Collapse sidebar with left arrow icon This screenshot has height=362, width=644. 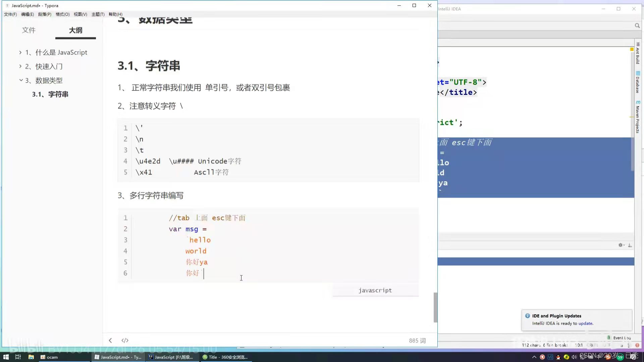click(x=110, y=340)
